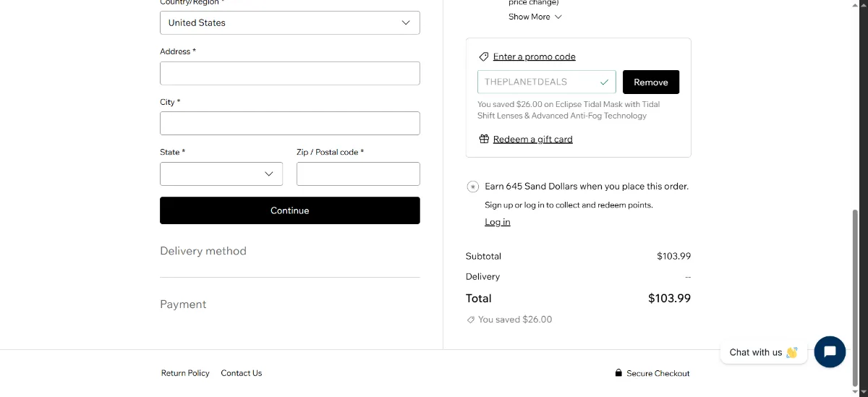Click the Continue button

point(290,210)
